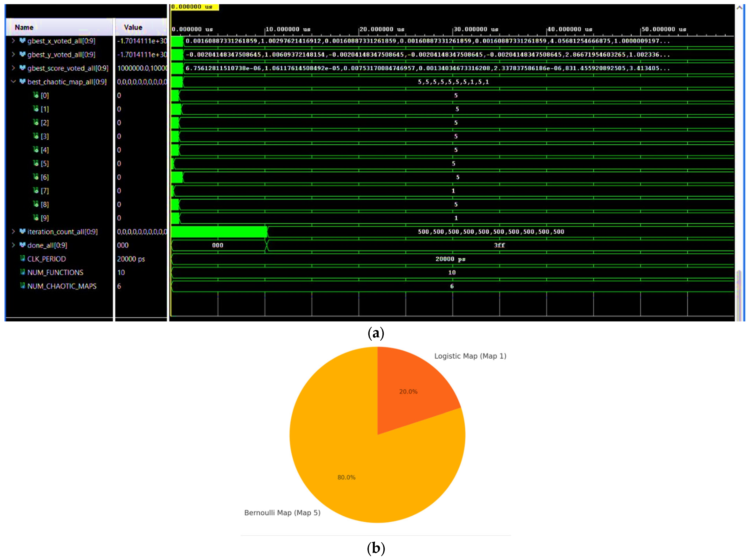Click the gbest_score_voted_all bus icon
The width and height of the screenshot is (749, 560).
[22, 68]
